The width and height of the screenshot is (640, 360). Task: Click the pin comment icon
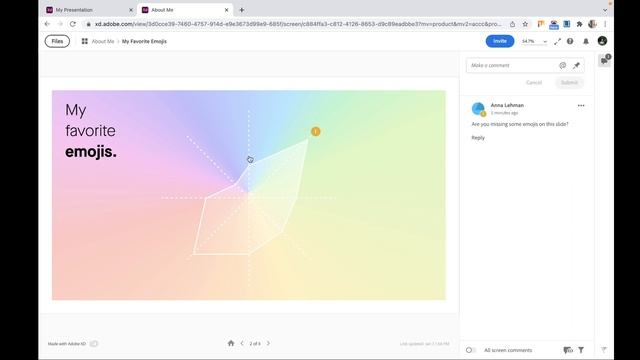click(576, 65)
